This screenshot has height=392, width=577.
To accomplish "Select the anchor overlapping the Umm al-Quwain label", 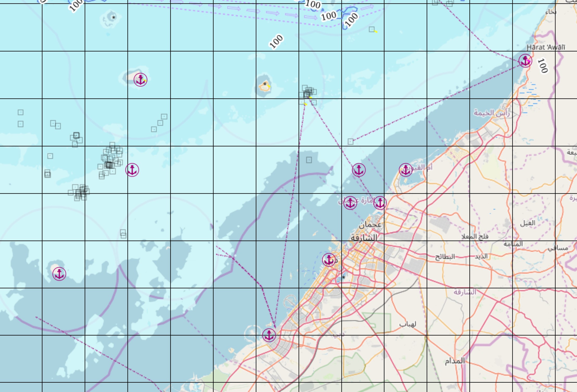I will point(405,170).
